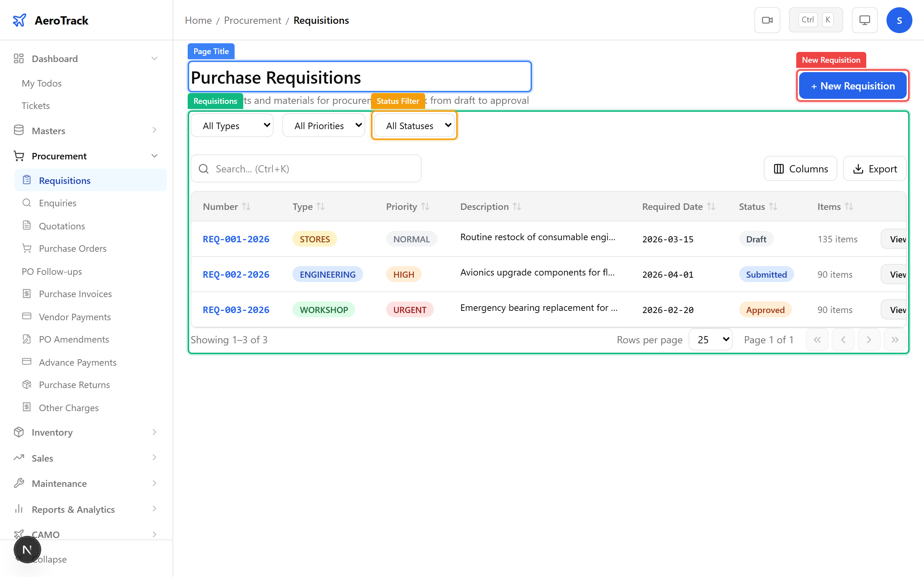924x577 pixels.
Task: Click inside the search field
Action: (x=305, y=168)
